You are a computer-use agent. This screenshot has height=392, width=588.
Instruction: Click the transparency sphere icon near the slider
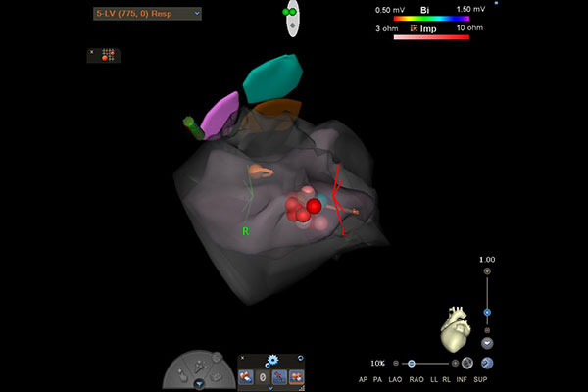click(x=467, y=363)
